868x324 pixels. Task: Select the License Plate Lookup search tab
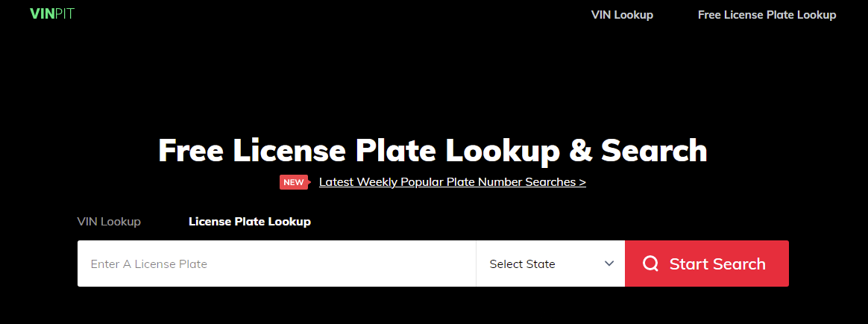point(250,222)
